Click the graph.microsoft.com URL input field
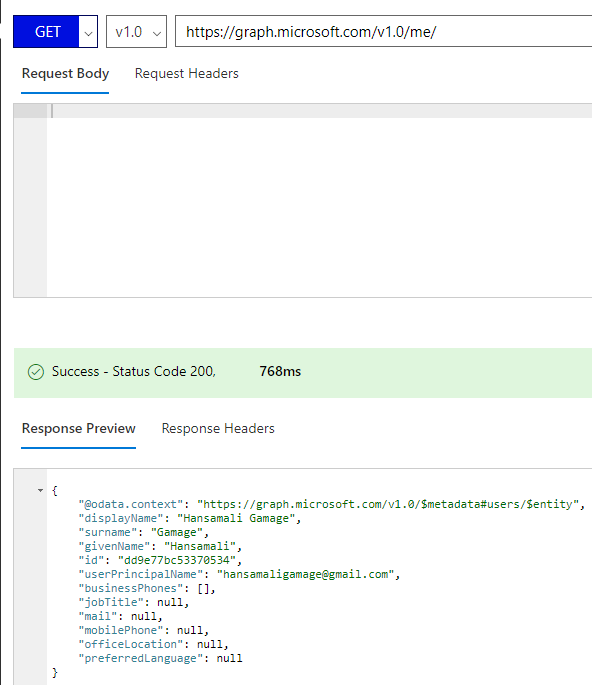592x685 pixels. coord(384,31)
